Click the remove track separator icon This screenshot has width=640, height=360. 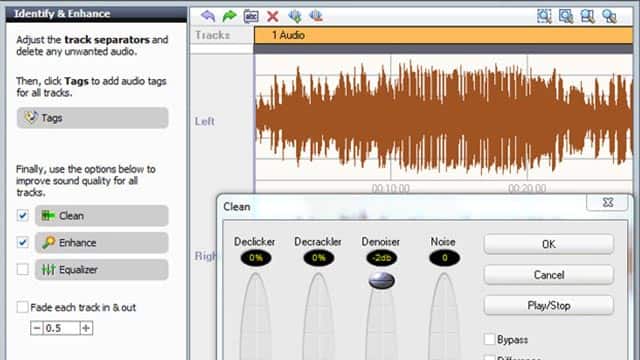(x=316, y=16)
